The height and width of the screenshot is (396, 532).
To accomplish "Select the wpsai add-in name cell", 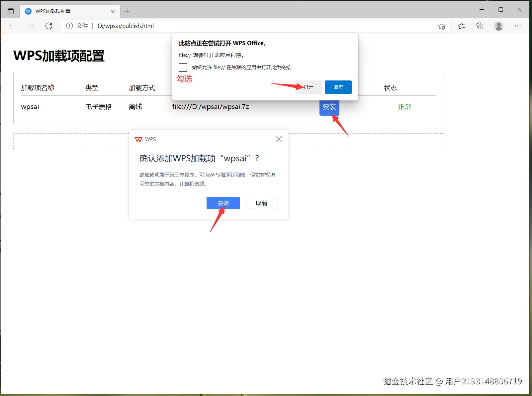I will pos(30,107).
